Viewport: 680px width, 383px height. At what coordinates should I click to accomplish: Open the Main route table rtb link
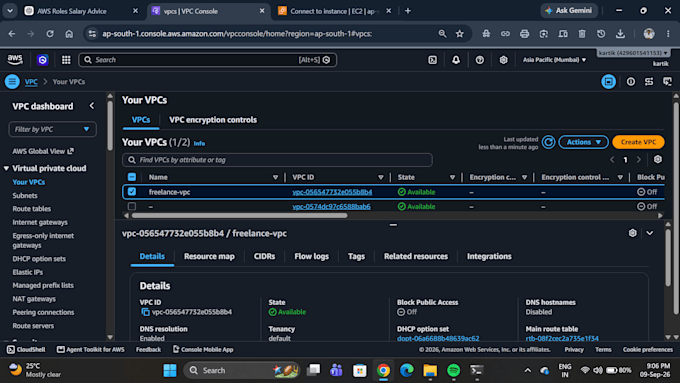click(562, 338)
